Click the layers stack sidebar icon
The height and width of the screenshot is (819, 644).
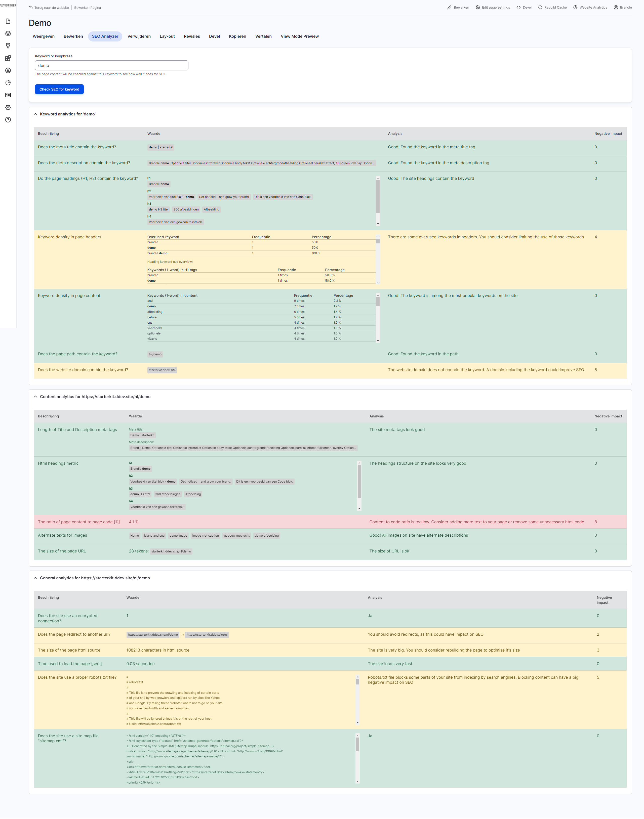coord(8,33)
